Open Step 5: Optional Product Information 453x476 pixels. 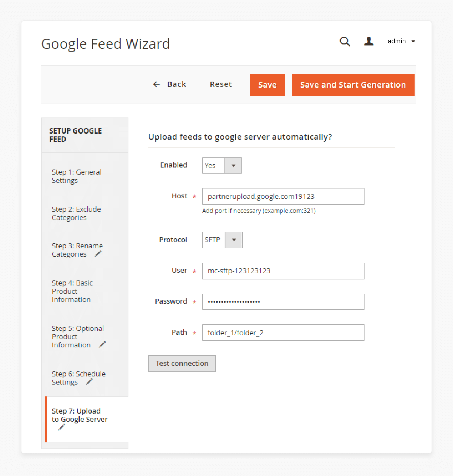78,337
